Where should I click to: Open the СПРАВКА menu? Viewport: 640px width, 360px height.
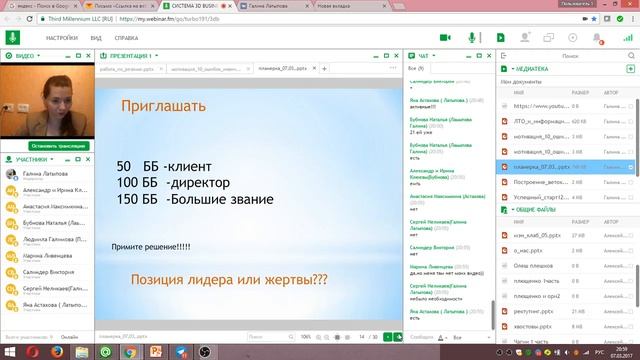[126, 38]
